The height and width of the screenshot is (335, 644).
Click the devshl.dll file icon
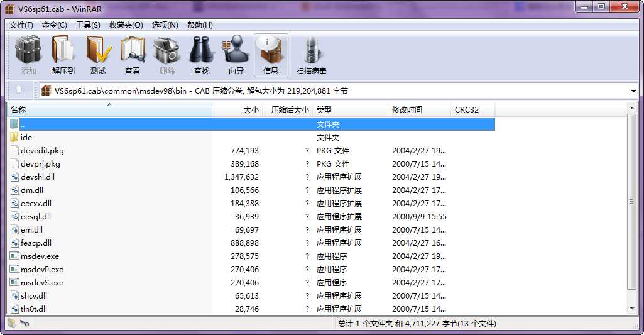14,177
